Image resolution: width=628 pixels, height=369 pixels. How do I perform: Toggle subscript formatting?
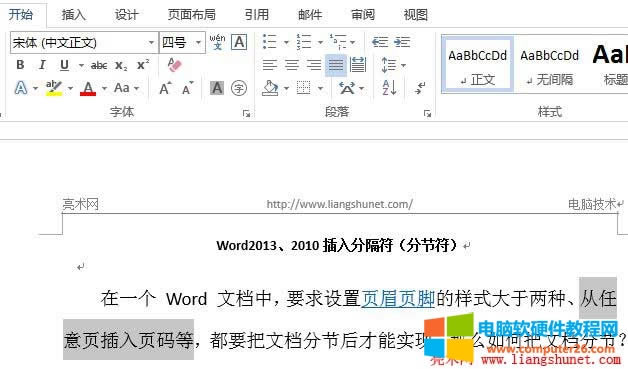point(121,65)
